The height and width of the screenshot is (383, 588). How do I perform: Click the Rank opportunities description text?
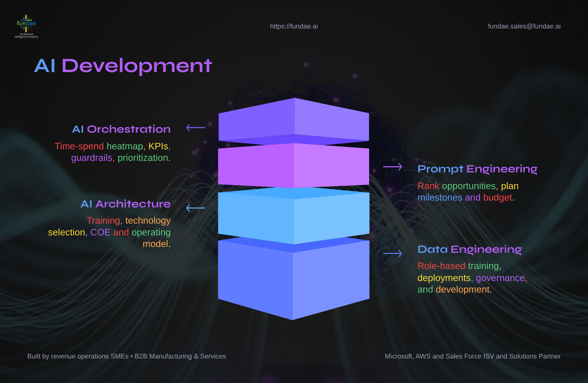click(x=468, y=192)
